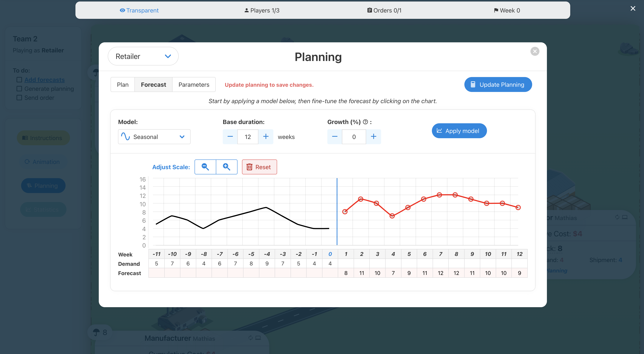Viewport: 644px width, 354px height.
Task: Click the Reset trash icon to clear forecast
Action: pos(249,167)
